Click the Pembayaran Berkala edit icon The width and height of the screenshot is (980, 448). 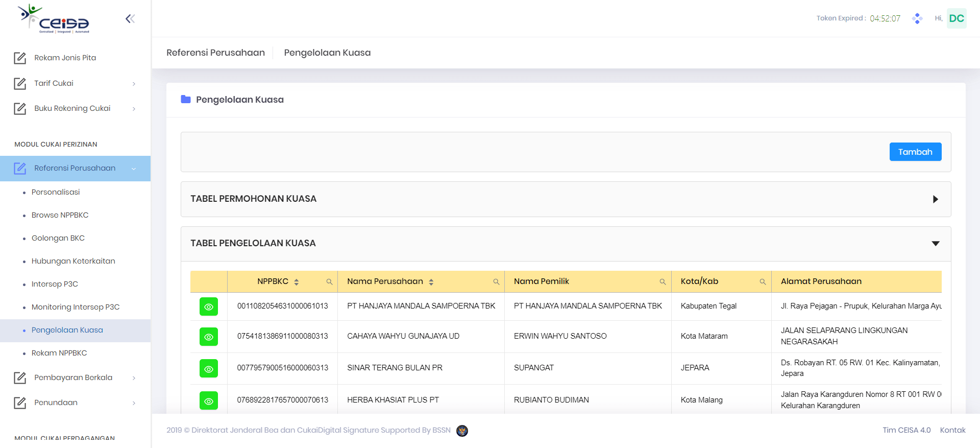pos(20,378)
